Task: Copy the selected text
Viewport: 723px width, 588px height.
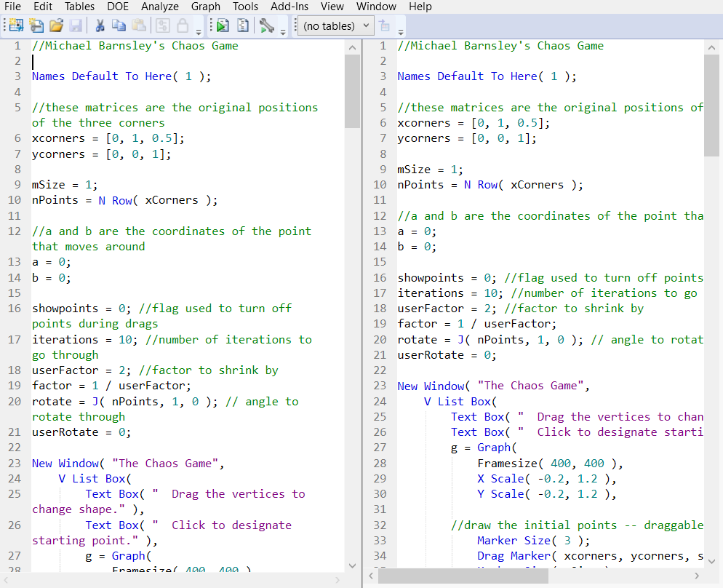Action: 118,25
